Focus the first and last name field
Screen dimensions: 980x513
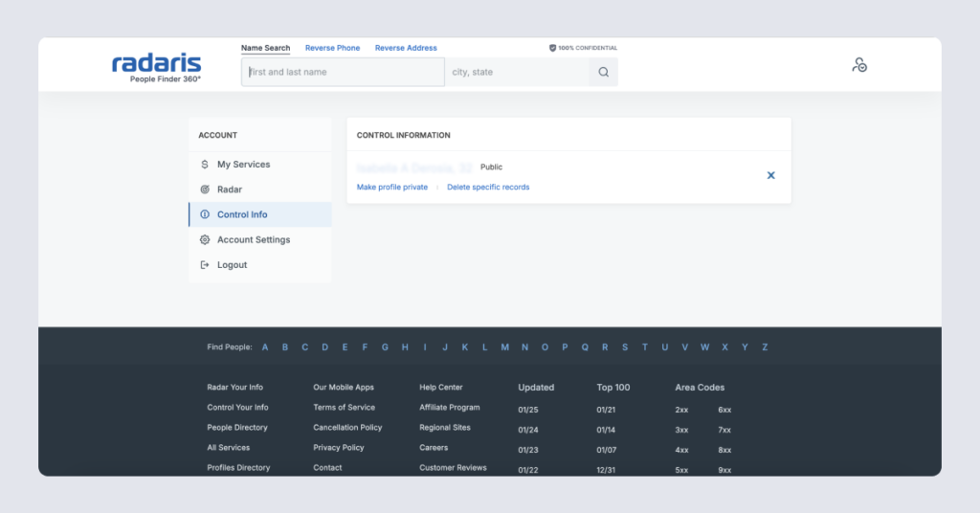tap(343, 72)
